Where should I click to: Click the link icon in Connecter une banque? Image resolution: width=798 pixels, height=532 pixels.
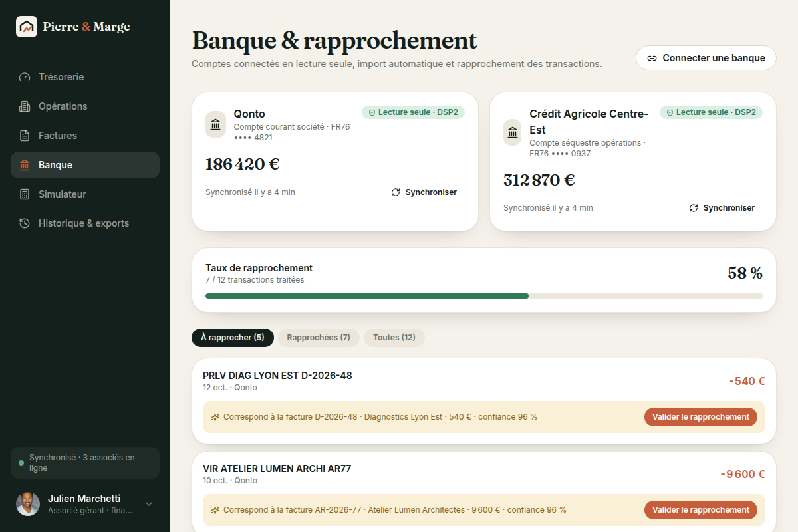click(x=652, y=58)
